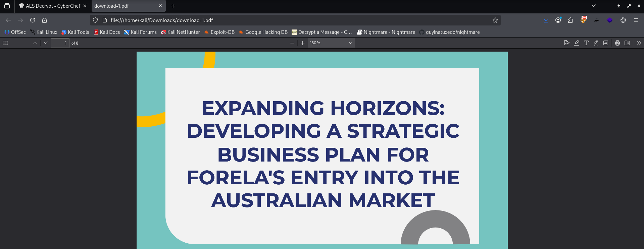Choose the Draw pencil tool
This screenshot has height=249, width=644.
[596, 43]
